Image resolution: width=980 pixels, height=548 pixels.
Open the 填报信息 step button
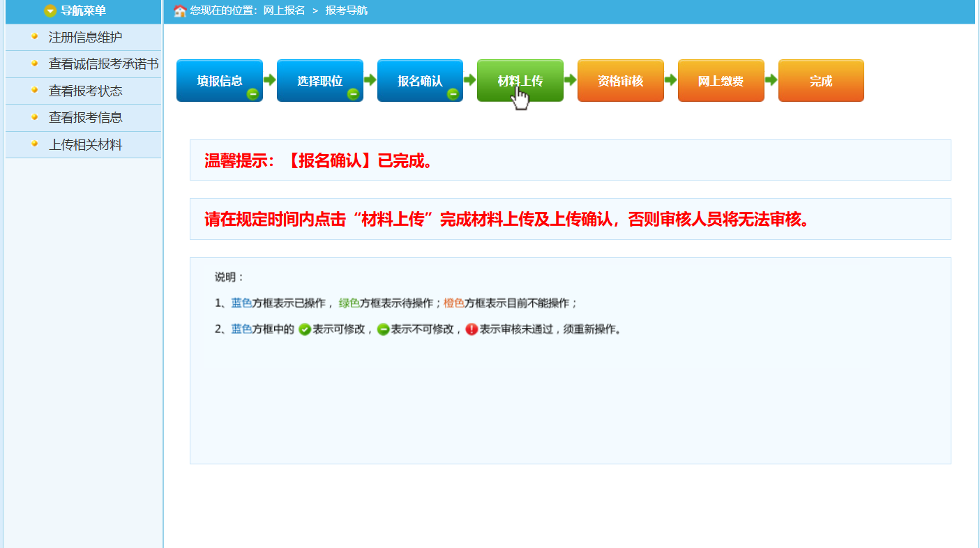(x=219, y=80)
